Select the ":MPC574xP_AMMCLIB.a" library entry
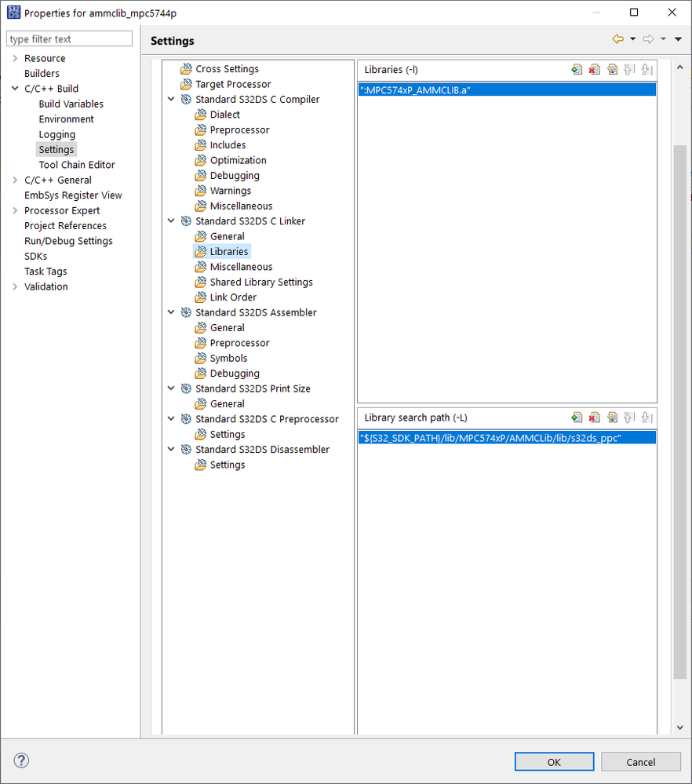 pos(507,90)
